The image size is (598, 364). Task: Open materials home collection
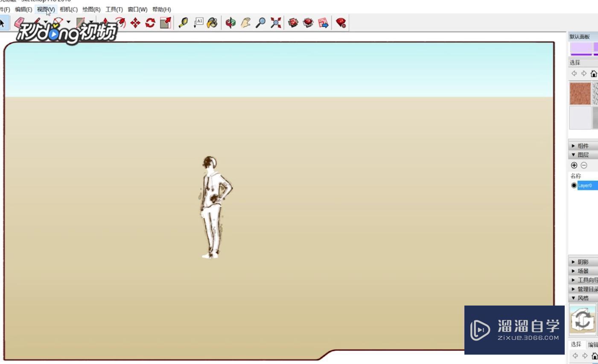tap(594, 73)
